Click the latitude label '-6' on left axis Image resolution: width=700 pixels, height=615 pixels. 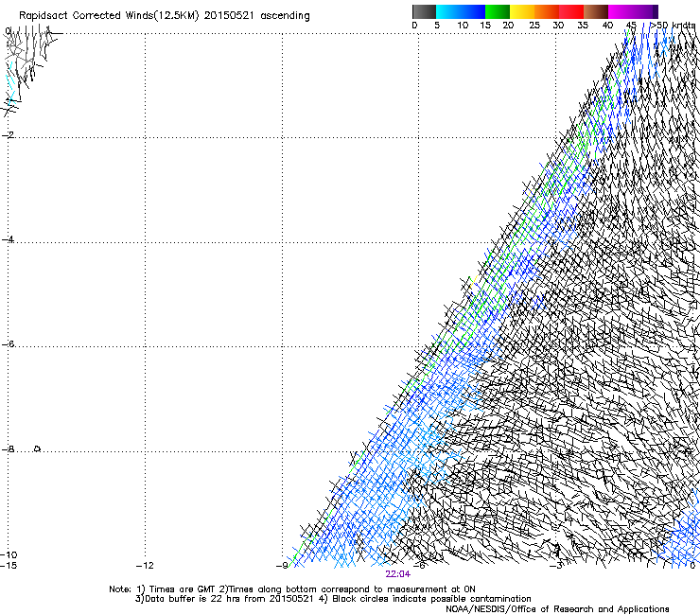click(x=8, y=343)
